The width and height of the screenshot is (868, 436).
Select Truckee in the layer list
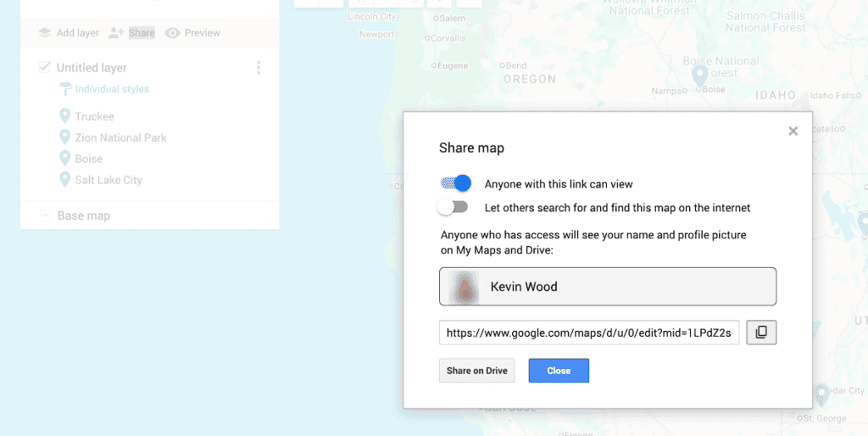click(95, 116)
